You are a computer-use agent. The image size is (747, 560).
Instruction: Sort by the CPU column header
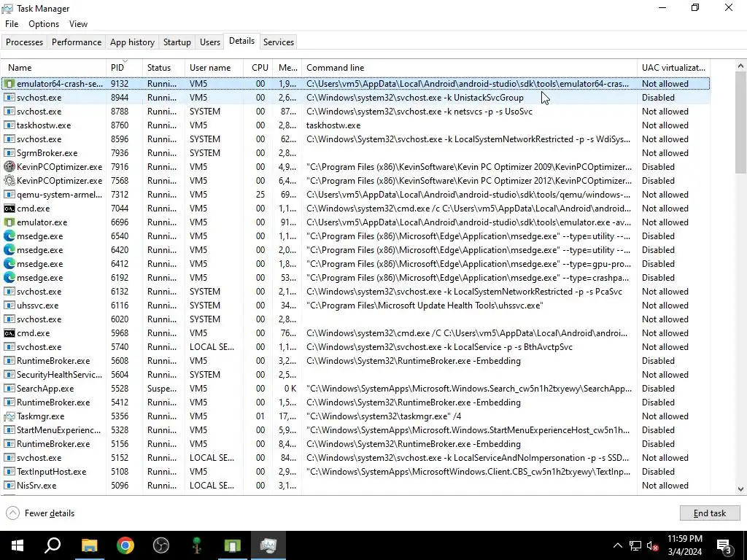coord(258,68)
